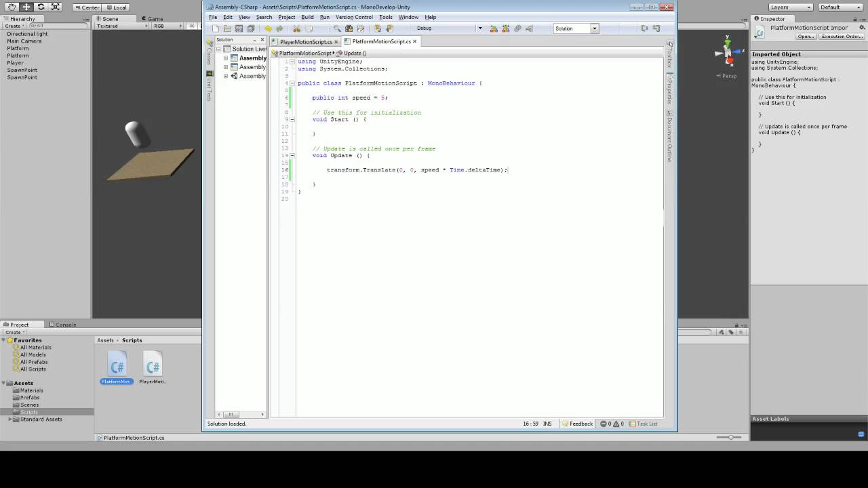Open PlatformMotionScript class breadcrumb dropdown
This screenshot has height=488, width=868.
303,53
